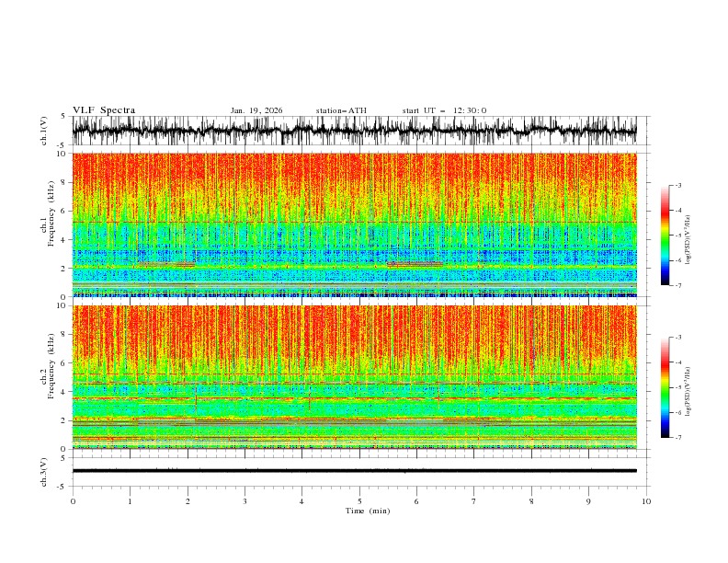Click the ch.2 spectrogram color bar
The image size is (728, 563).
click(665, 387)
